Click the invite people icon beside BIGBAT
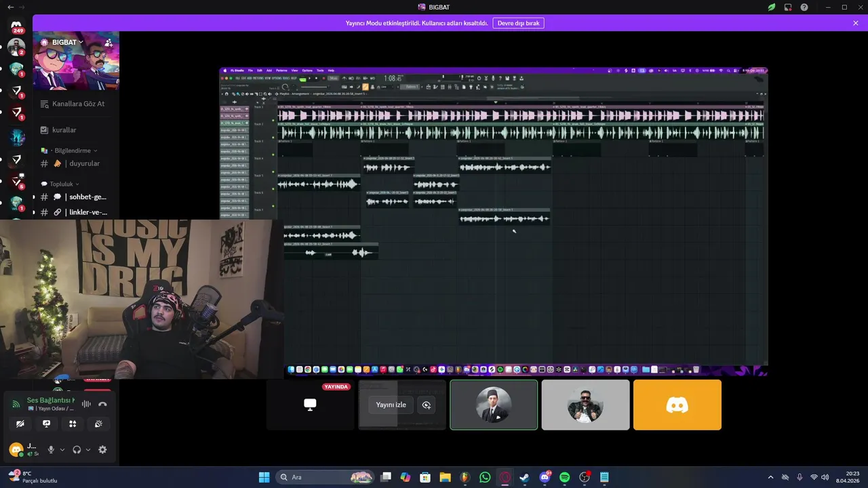868x488 pixels. pyautogui.click(x=108, y=42)
